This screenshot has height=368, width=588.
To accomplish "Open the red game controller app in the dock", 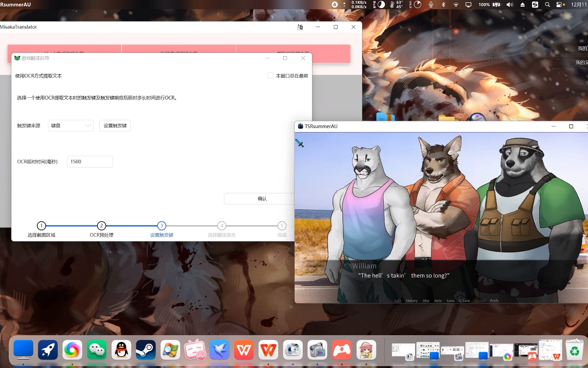I will [x=342, y=350].
